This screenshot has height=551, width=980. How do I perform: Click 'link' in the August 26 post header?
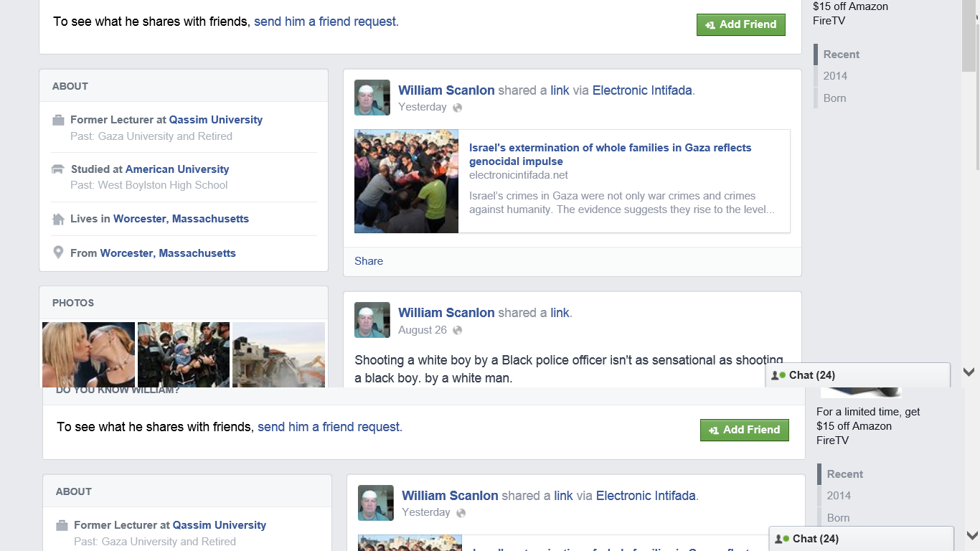(560, 313)
